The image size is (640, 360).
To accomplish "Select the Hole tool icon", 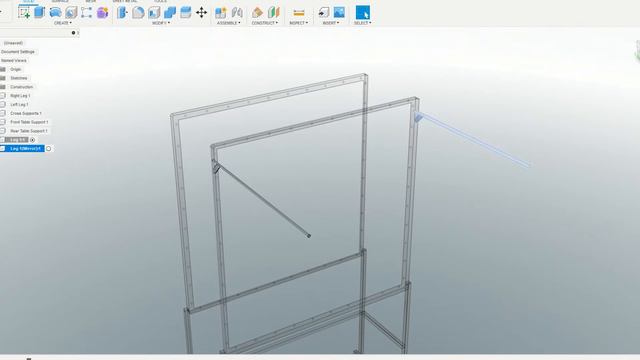I will tap(71, 13).
